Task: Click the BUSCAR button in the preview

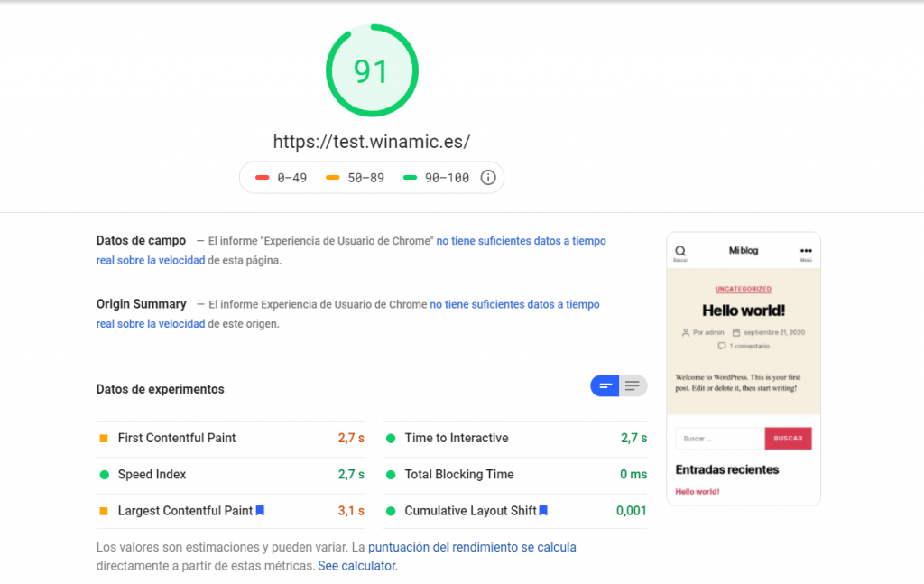Action: [788, 438]
